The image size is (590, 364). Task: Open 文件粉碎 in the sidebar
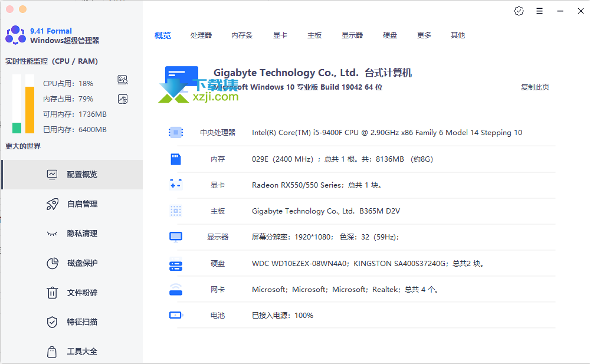(x=72, y=293)
